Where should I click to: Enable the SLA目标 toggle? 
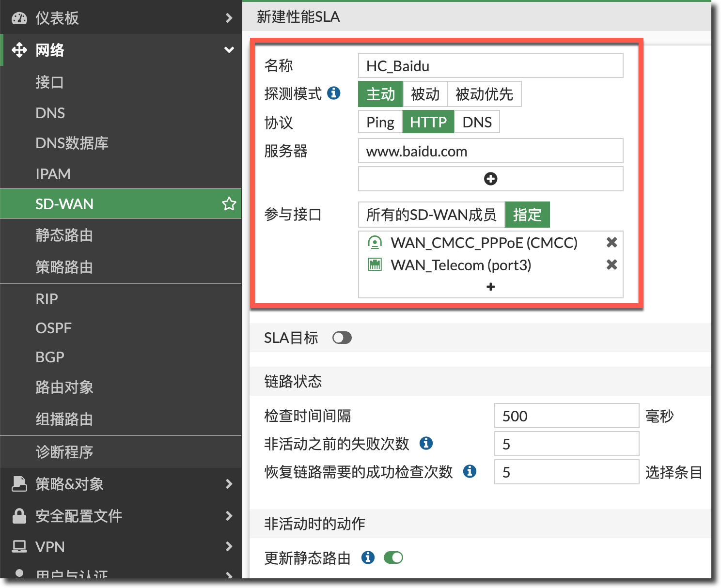[342, 338]
